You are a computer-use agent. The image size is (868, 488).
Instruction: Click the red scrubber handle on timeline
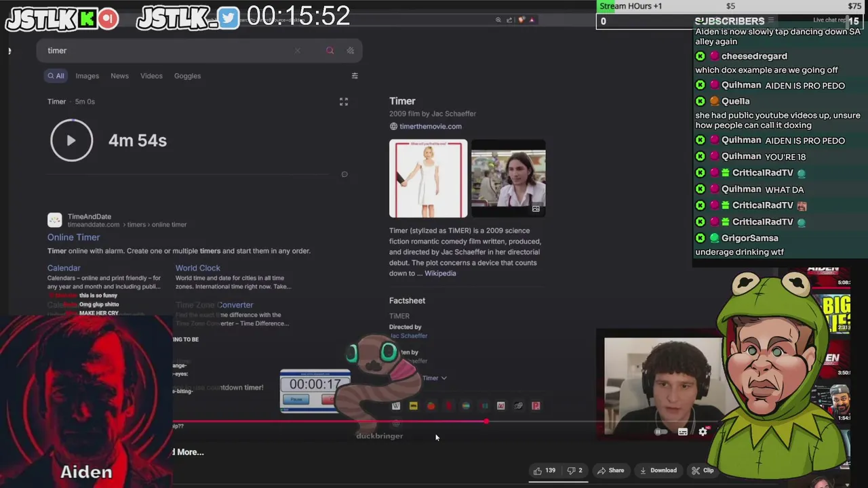coord(486,422)
